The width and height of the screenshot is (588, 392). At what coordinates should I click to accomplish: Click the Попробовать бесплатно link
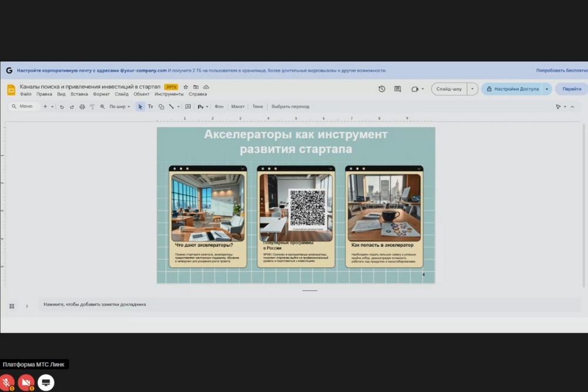click(562, 71)
